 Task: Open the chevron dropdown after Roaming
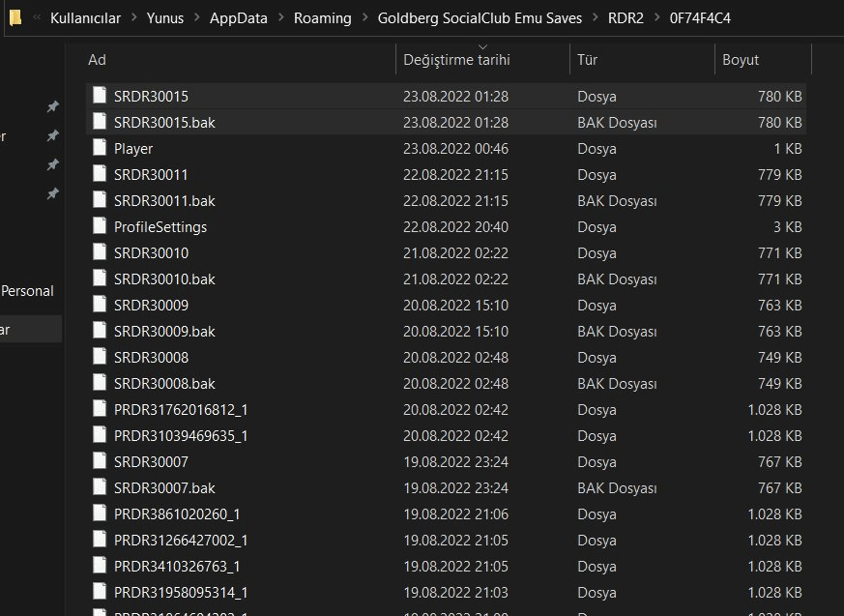tap(364, 17)
